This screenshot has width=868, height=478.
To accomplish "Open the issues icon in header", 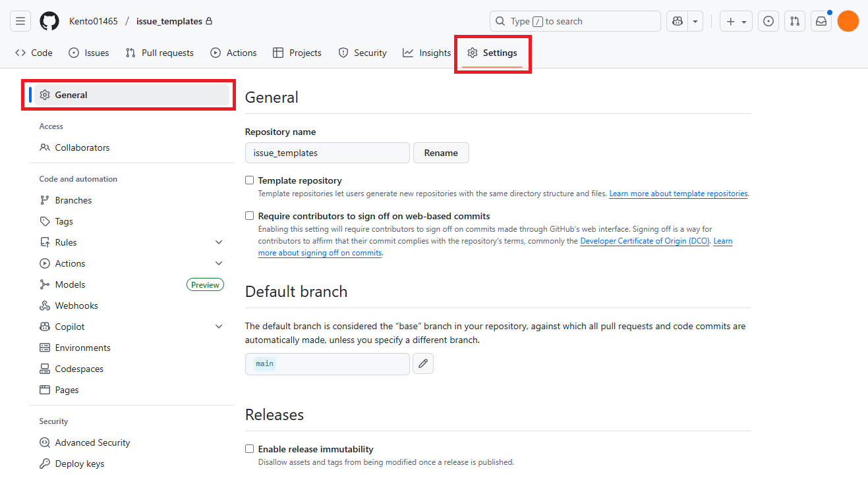I will point(768,21).
